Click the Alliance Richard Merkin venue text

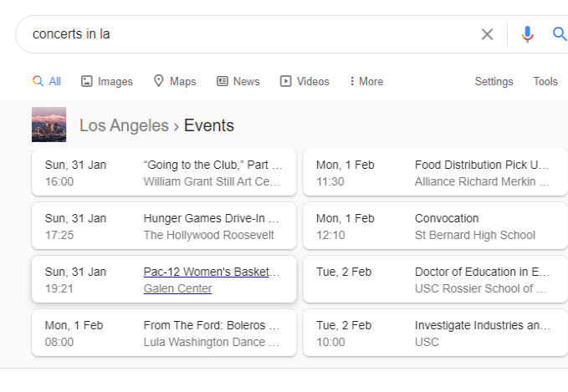[x=482, y=181]
